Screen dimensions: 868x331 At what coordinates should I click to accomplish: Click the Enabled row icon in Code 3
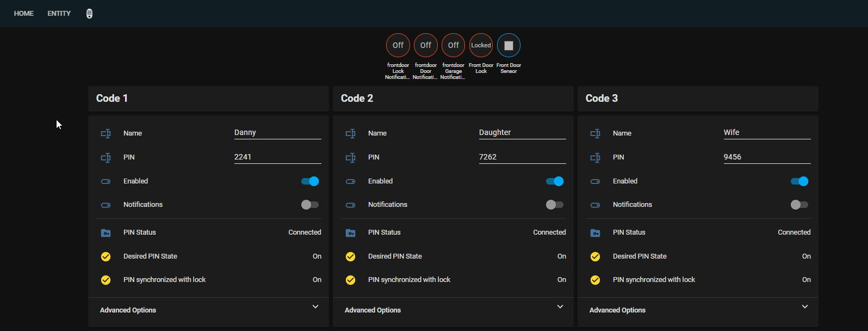point(596,181)
